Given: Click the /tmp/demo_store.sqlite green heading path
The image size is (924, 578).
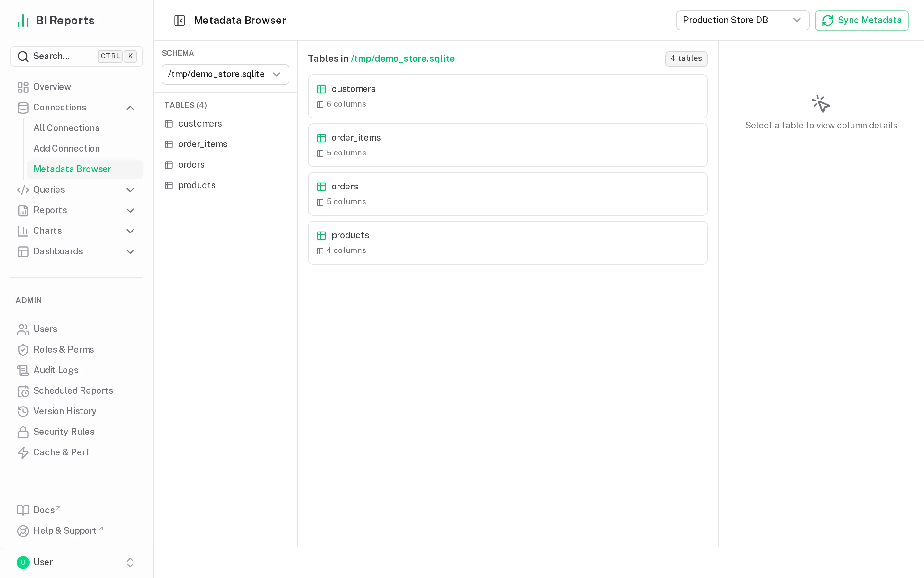Looking at the screenshot, I should (x=403, y=59).
